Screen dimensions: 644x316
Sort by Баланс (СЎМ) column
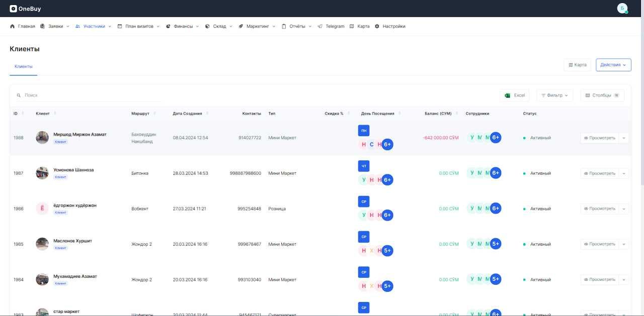pos(441,114)
